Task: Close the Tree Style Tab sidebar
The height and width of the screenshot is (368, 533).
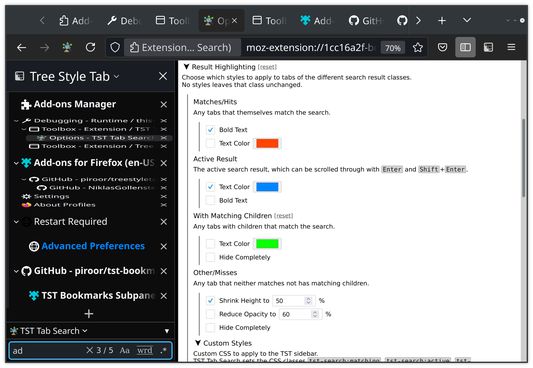Action: click(163, 76)
